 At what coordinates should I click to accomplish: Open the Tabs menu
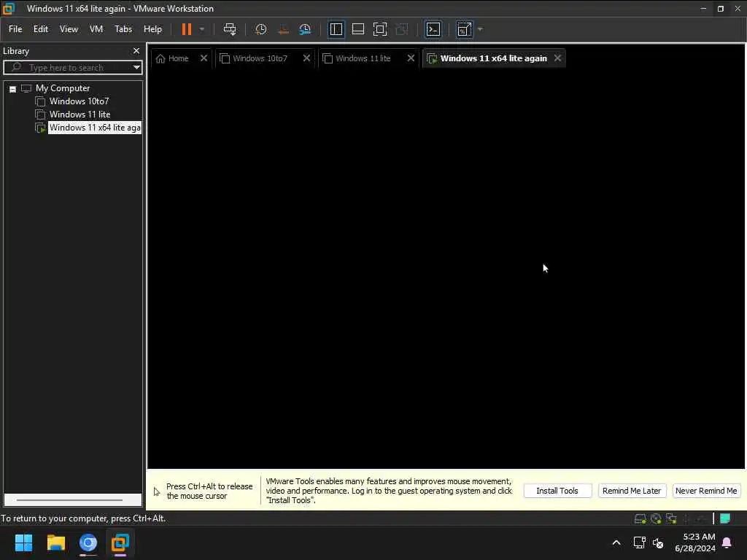[x=123, y=29]
